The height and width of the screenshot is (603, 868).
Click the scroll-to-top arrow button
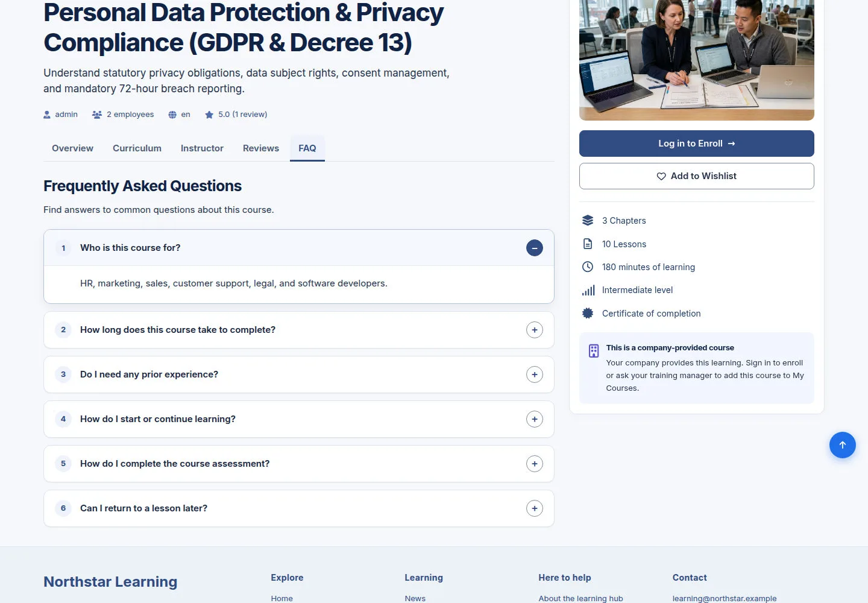click(843, 445)
